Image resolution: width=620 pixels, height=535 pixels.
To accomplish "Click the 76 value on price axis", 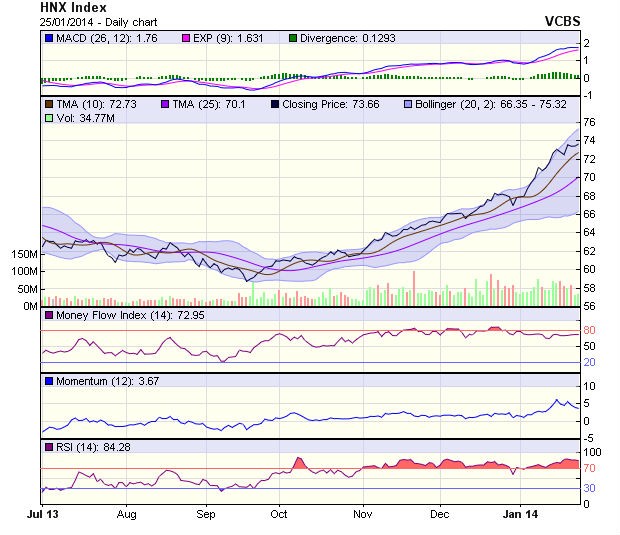I will point(590,122).
